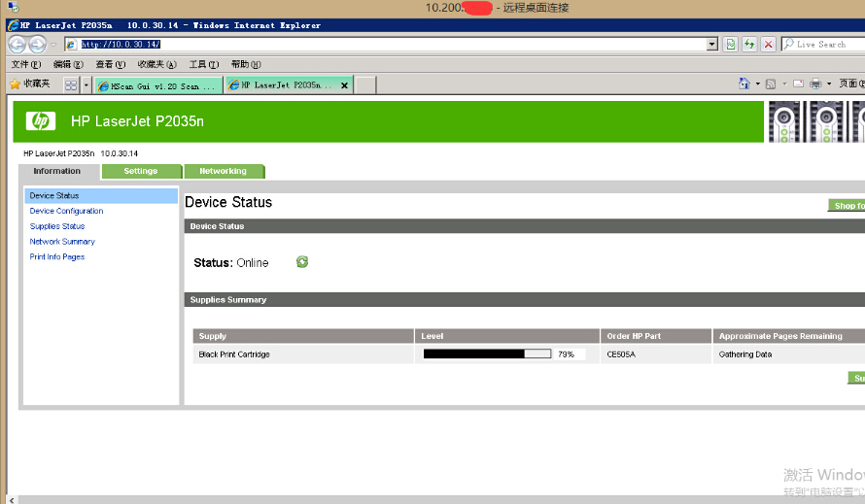Click the Live Search box
The width and height of the screenshot is (865, 504).
[x=823, y=44]
